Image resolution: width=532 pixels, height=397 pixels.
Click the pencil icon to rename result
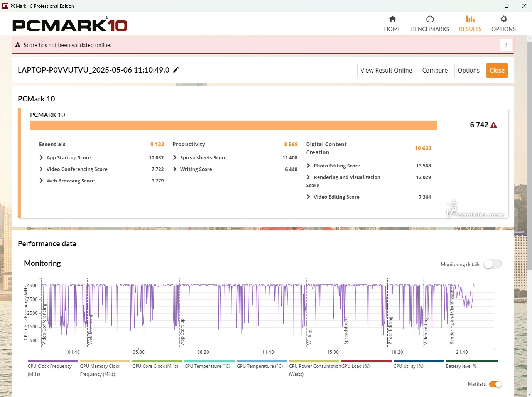click(176, 70)
